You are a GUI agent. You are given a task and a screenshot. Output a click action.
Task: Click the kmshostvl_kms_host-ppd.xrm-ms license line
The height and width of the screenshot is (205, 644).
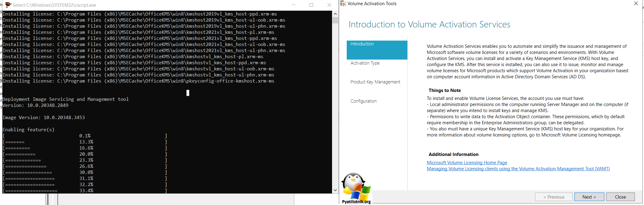[134, 63]
